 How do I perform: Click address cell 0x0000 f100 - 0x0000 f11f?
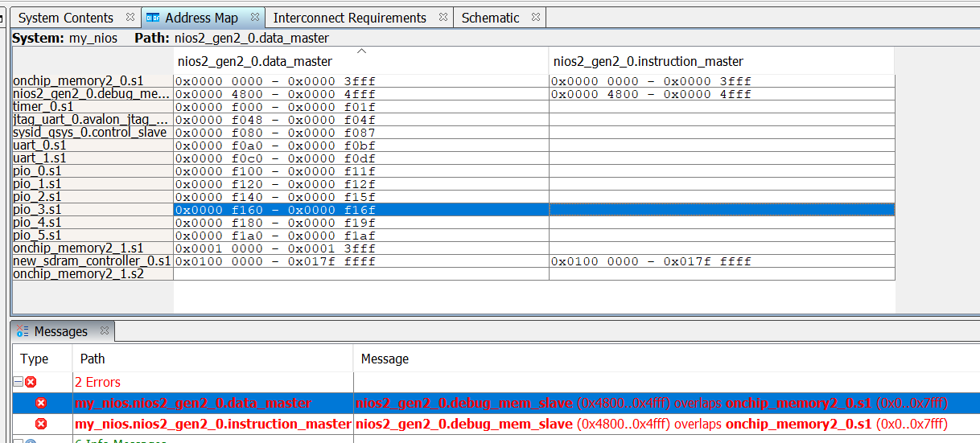[361, 171]
